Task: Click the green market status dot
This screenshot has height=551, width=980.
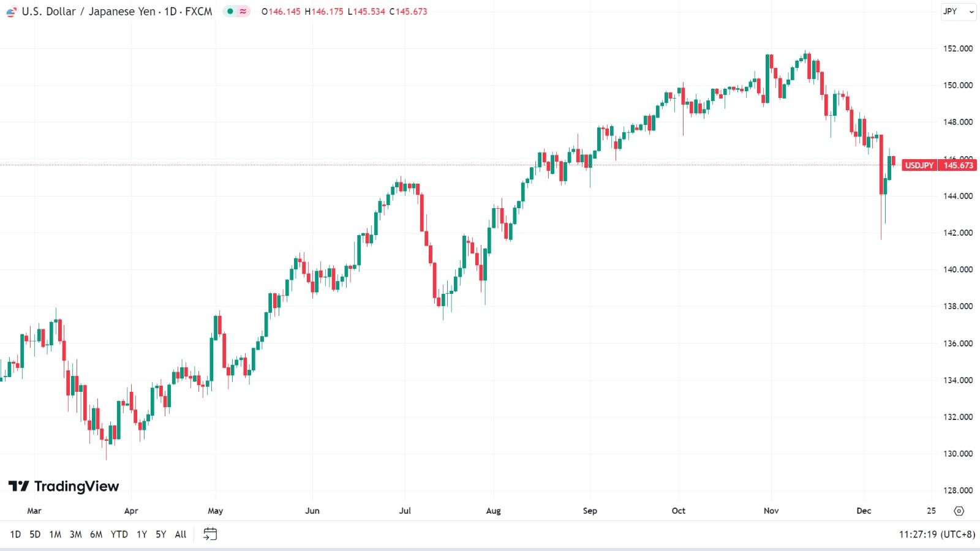Action: click(x=230, y=12)
